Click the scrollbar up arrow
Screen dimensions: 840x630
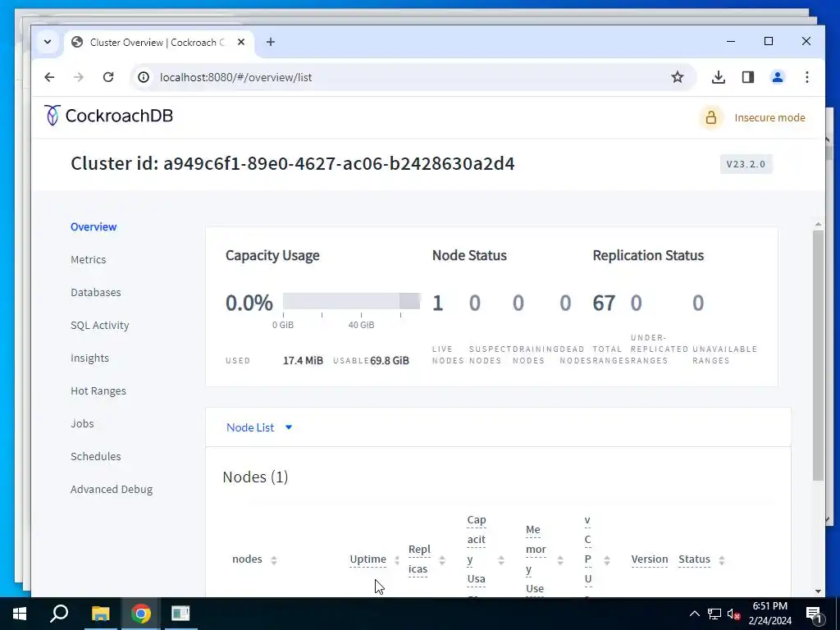point(818,224)
